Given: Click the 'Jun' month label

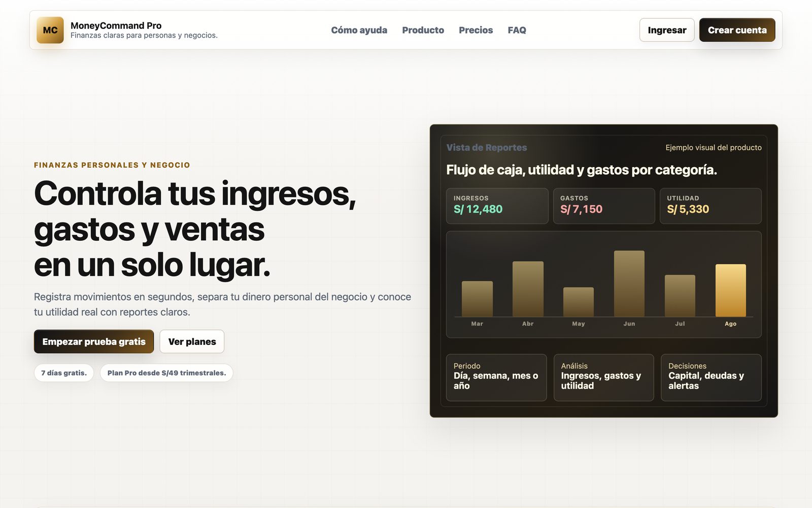Looking at the screenshot, I should pyautogui.click(x=629, y=324).
